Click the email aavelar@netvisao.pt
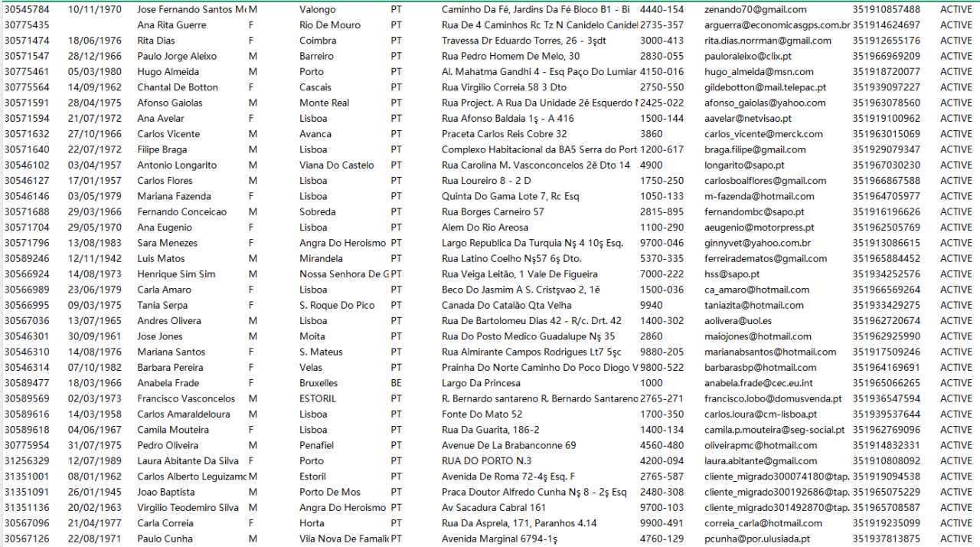The height and width of the screenshot is (547, 980). (748, 119)
